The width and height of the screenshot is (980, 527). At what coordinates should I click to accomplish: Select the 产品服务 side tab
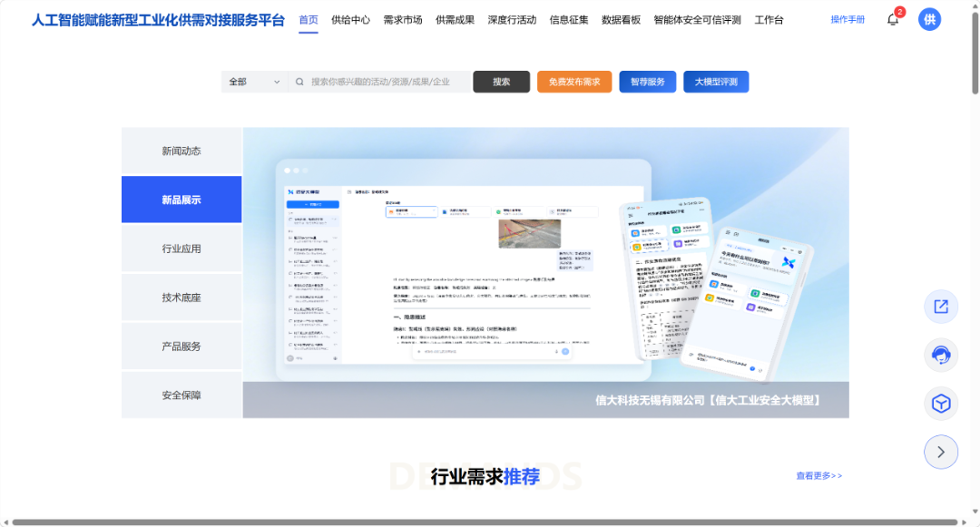pyautogui.click(x=181, y=346)
